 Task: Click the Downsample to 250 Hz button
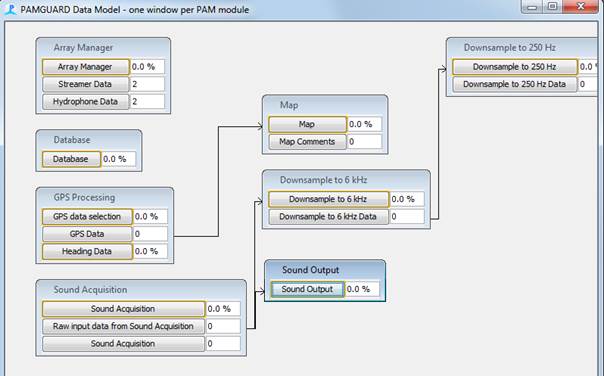515,67
